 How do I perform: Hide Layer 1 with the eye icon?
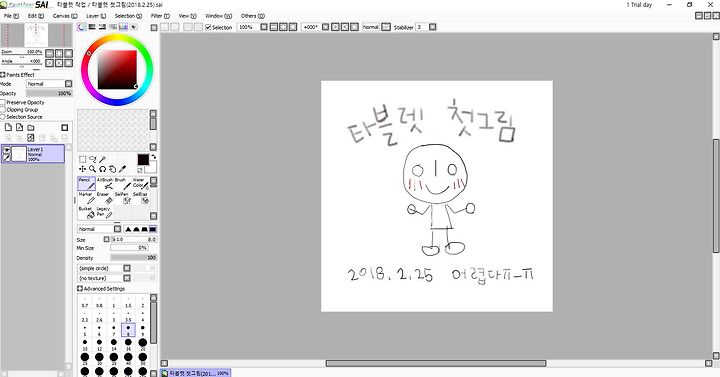(x=6, y=150)
